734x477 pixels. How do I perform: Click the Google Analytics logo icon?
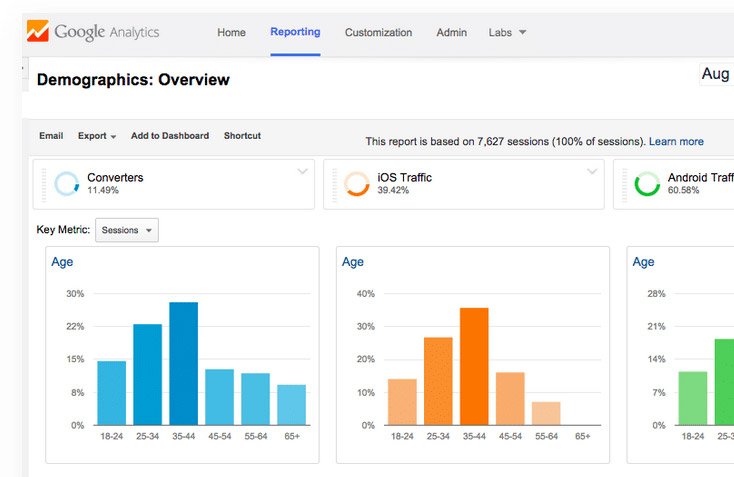pos(37,31)
